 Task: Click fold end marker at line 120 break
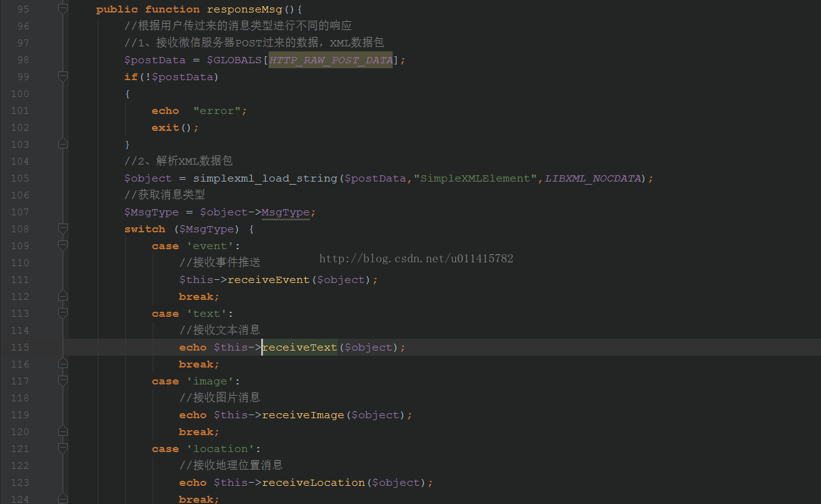pyautogui.click(x=63, y=431)
